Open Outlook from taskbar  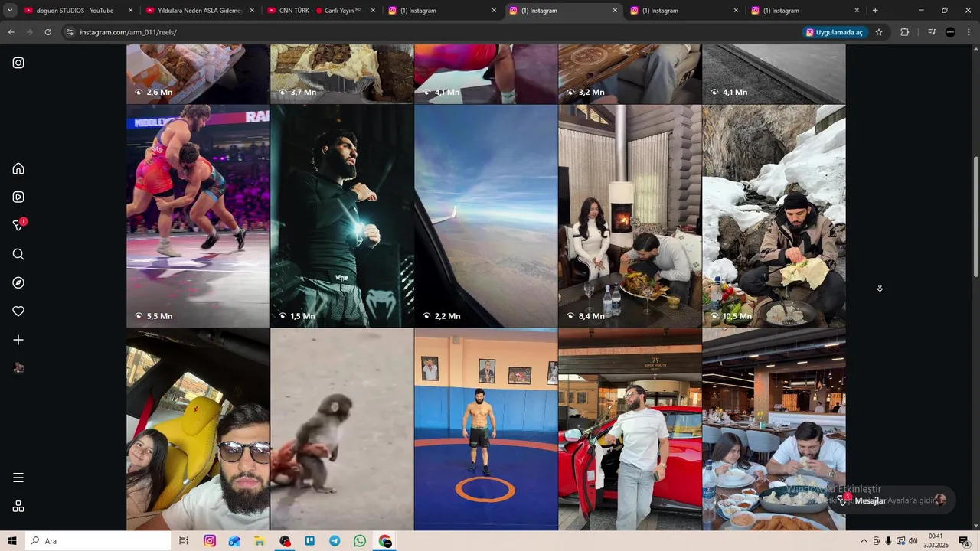click(x=234, y=541)
